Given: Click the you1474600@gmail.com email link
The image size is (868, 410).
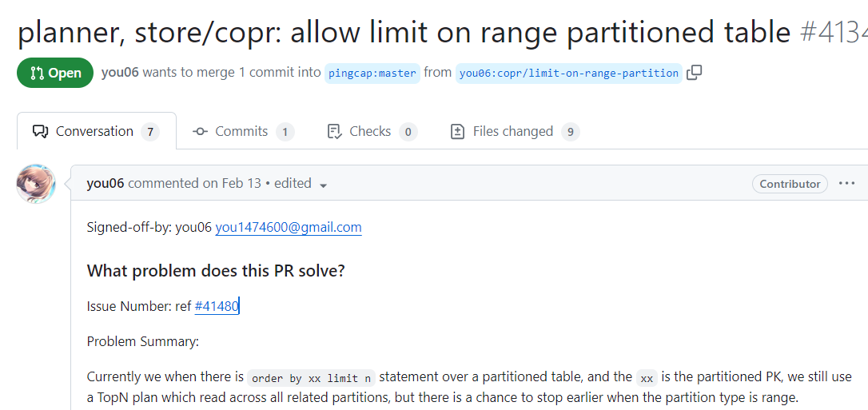Looking at the screenshot, I should pyautogui.click(x=289, y=227).
